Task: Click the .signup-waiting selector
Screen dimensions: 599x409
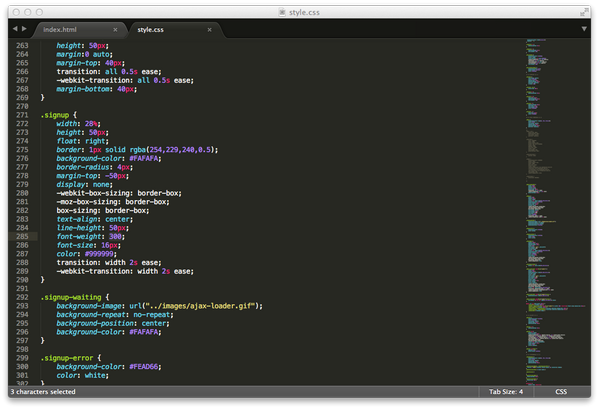Action: coord(71,297)
